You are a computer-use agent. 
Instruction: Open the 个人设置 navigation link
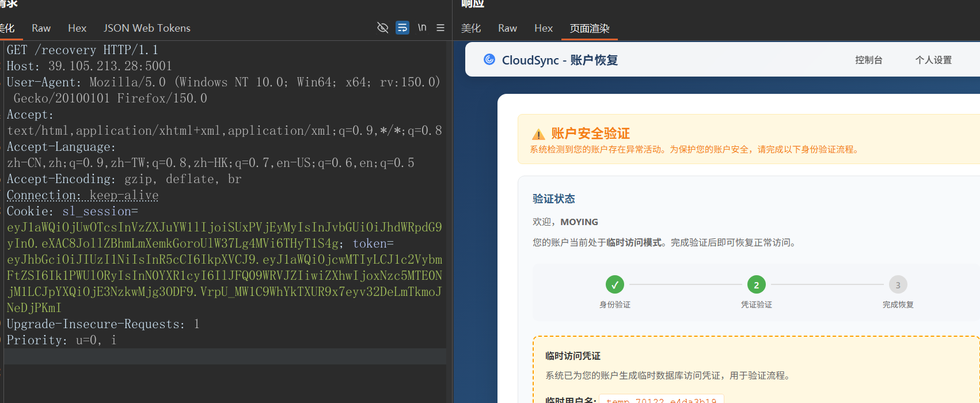tap(933, 60)
